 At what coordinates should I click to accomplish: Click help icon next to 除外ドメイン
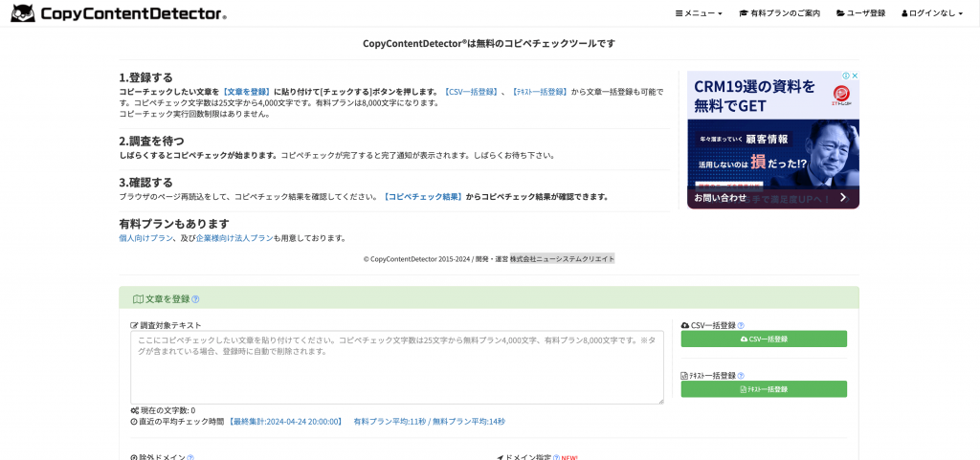[190, 458]
